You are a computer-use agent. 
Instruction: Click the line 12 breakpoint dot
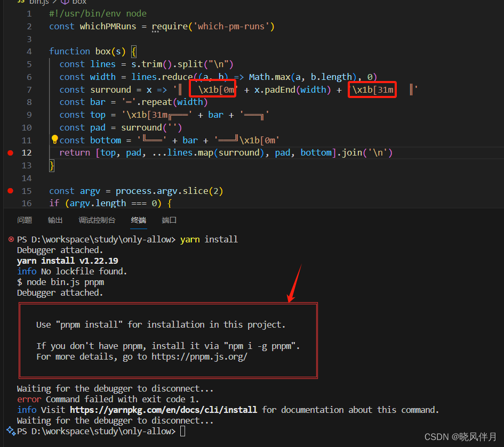click(x=10, y=152)
